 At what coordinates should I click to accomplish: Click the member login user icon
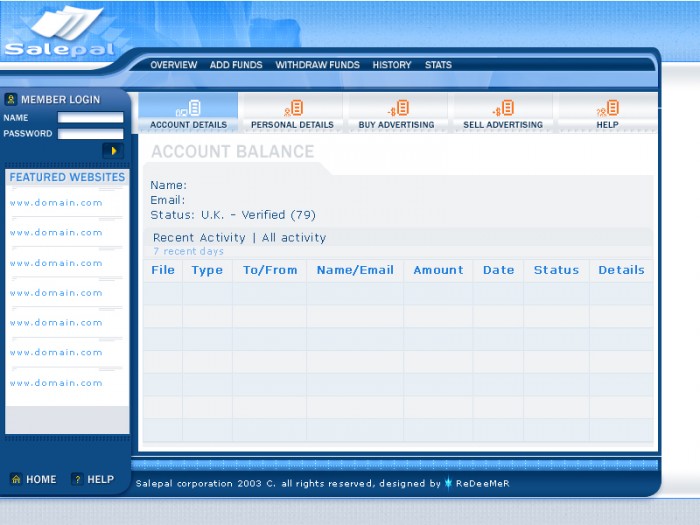click(11, 99)
